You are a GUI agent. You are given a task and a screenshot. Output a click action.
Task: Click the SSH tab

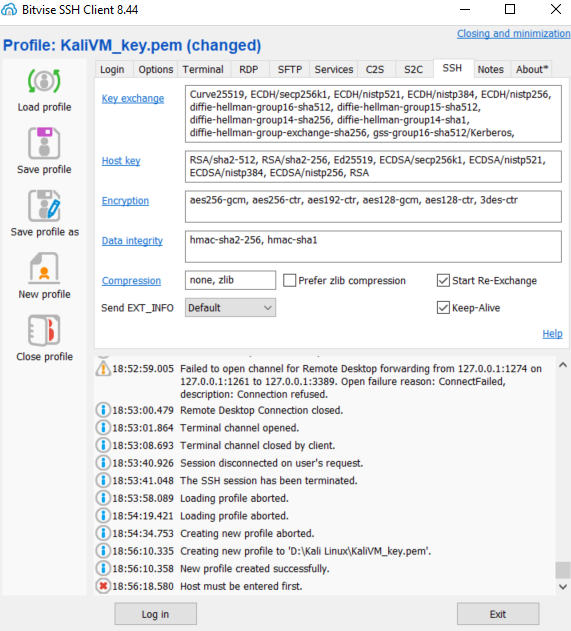tap(452, 68)
